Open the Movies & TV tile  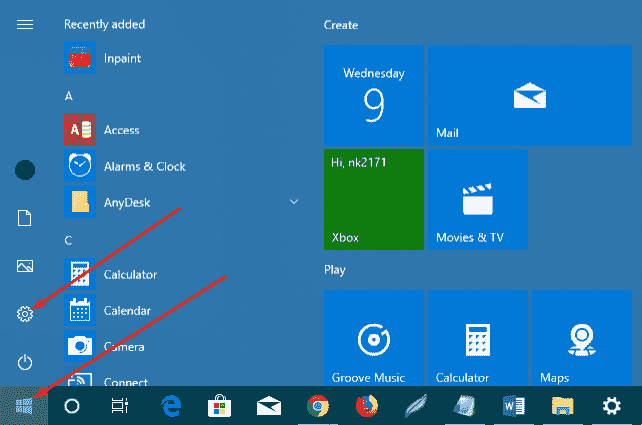point(478,199)
